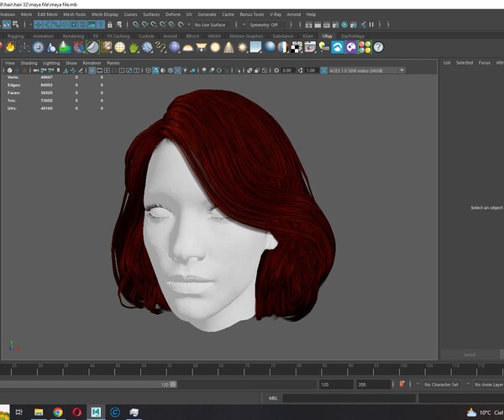Click the V-Ray blue globe sphere icon
Image resolution: width=504 pixels, height=420 pixels.
(x=174, y=47)
